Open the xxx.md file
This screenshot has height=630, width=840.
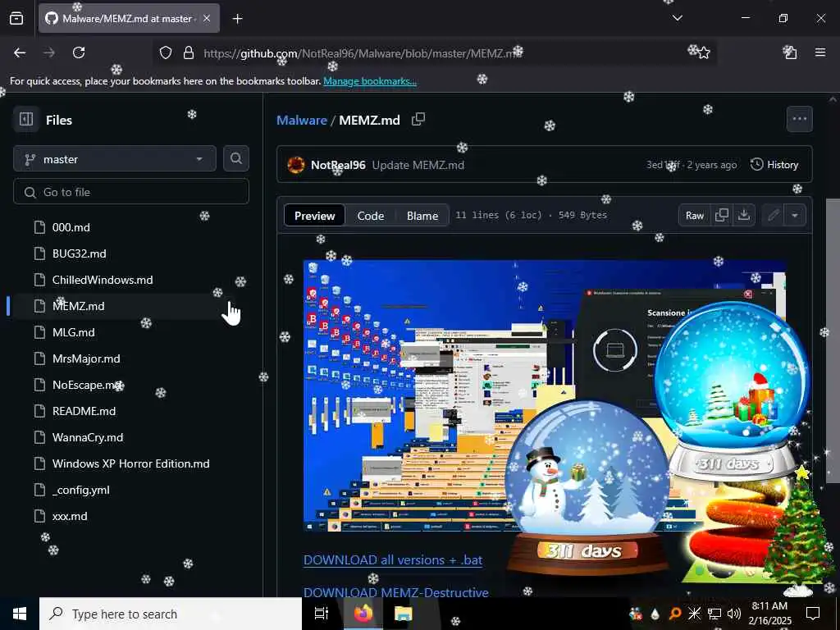click(x=70, y=516)
